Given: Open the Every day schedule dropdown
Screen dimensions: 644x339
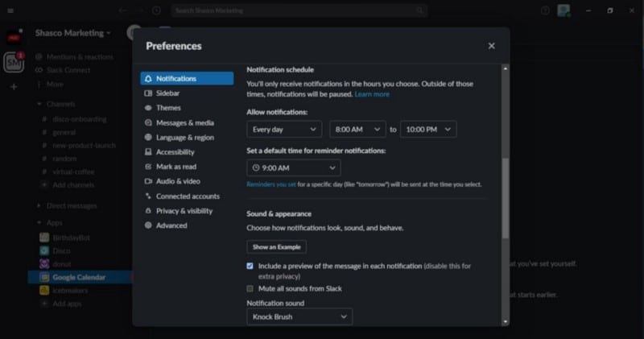Looking at the screenshot, I should tap(283, 129).
